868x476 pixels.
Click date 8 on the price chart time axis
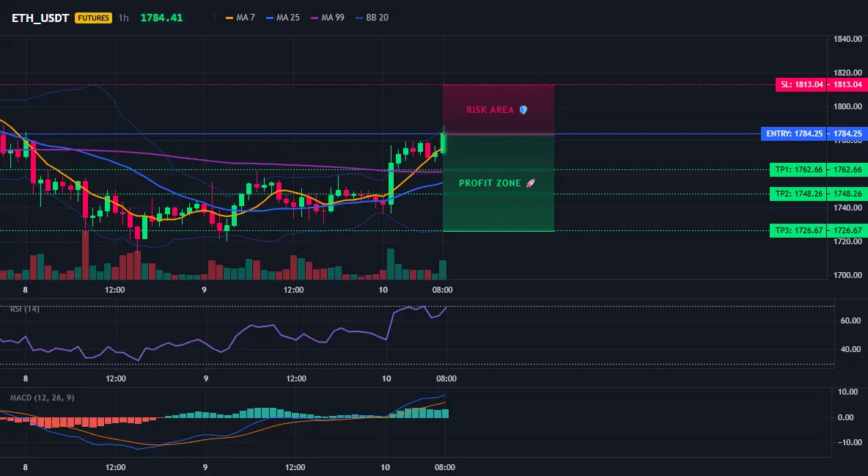[25, 290]
